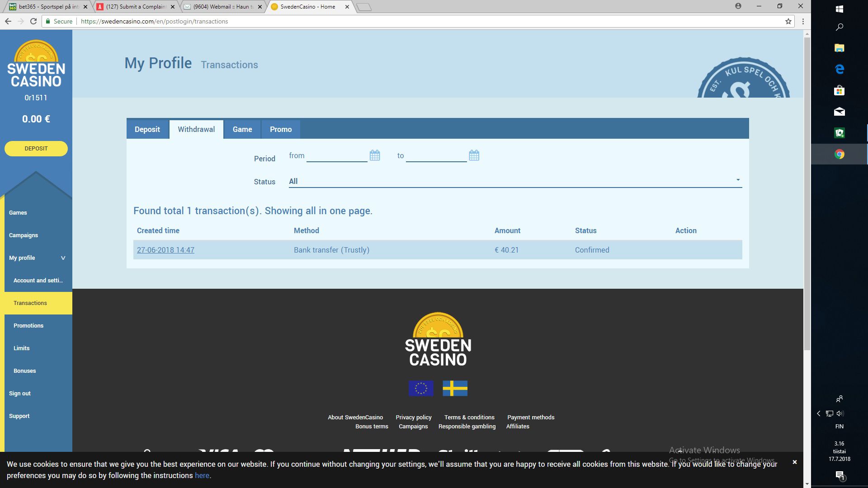Open the taskbar clock and date
The image size is (868, 488).
(840, 451)
